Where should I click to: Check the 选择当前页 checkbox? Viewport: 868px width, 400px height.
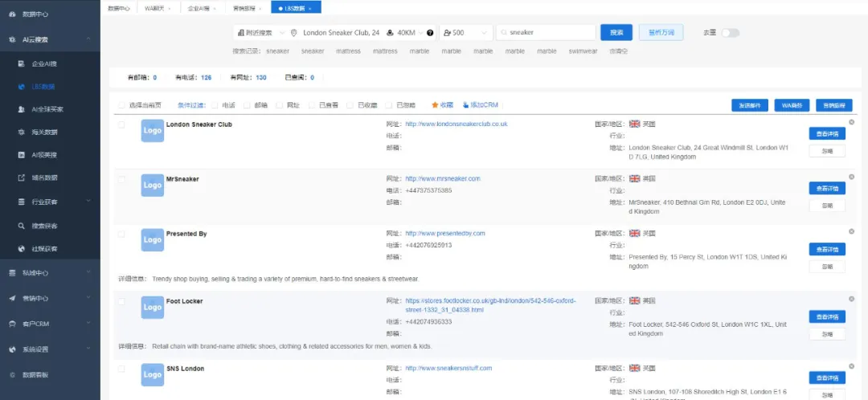[x=121, y=104]
